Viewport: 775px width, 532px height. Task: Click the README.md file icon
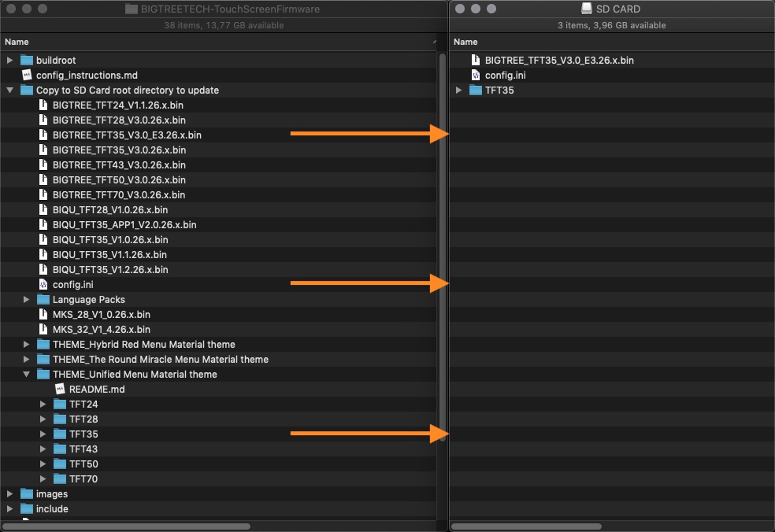click(60, 390)
